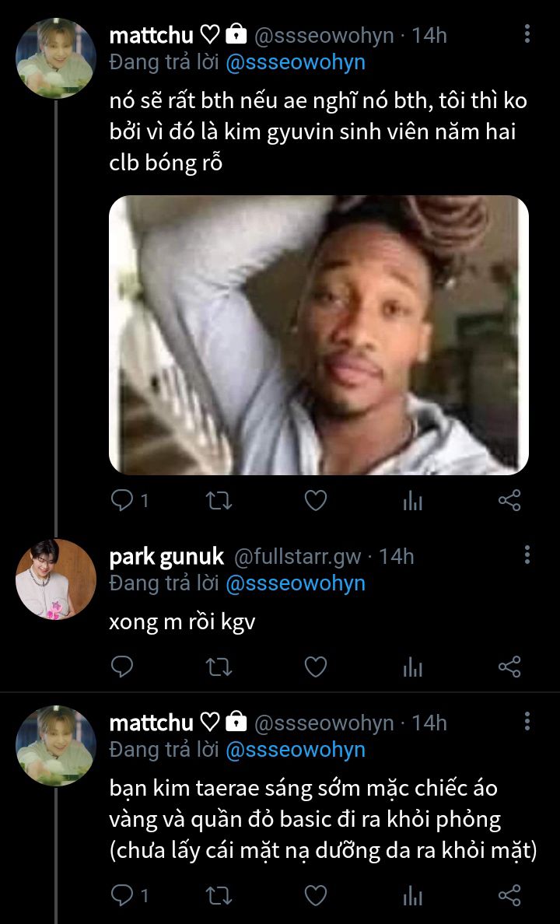Viewport: 560px width, 924px height.
Task: Retweet park gunuk's "xong m rồi kgv" tweet
Action: click(x=220, y=667)
